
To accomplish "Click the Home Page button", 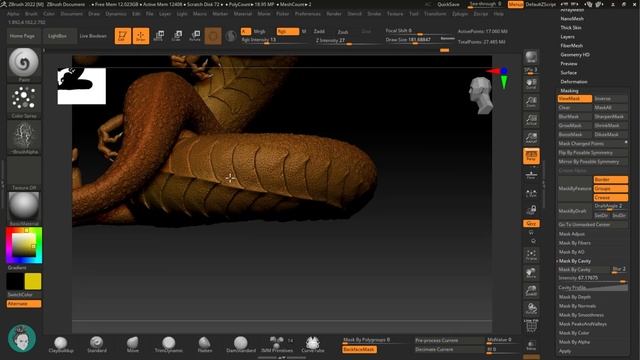I will pyautogui.click(x=22, y=36).
